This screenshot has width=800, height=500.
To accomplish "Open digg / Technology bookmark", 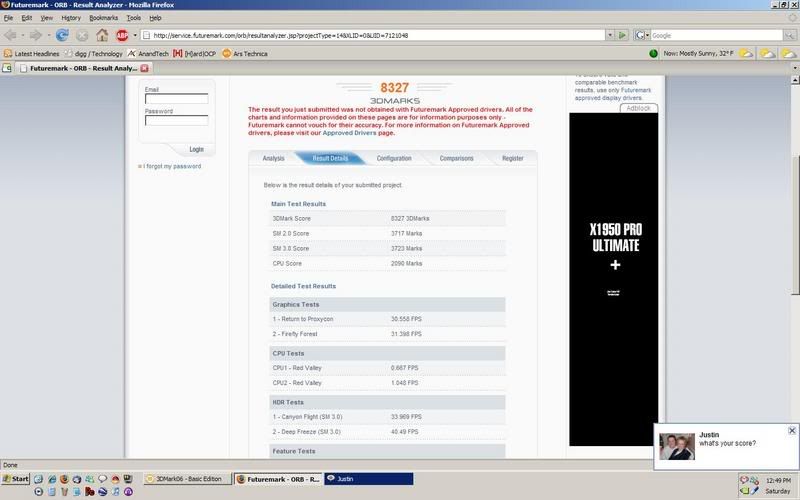I will point(94,53).
